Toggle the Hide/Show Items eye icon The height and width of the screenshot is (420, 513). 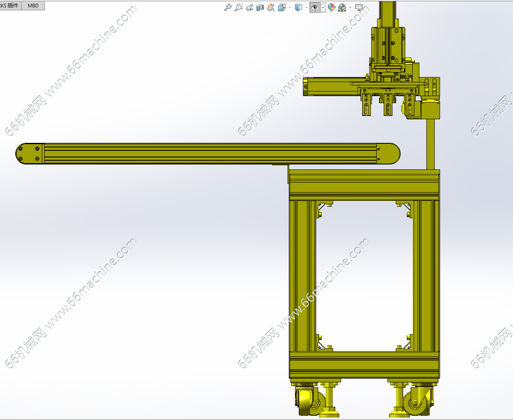click(315, 7)
